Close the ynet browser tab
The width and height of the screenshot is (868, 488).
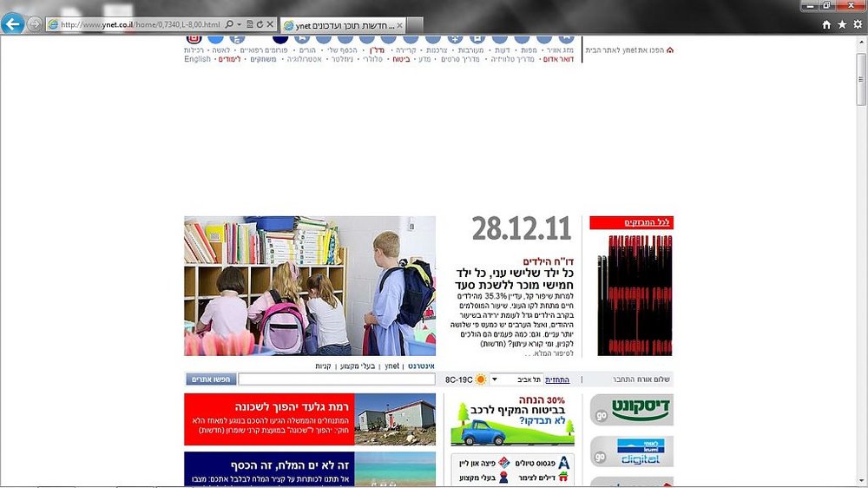[399, 25]
